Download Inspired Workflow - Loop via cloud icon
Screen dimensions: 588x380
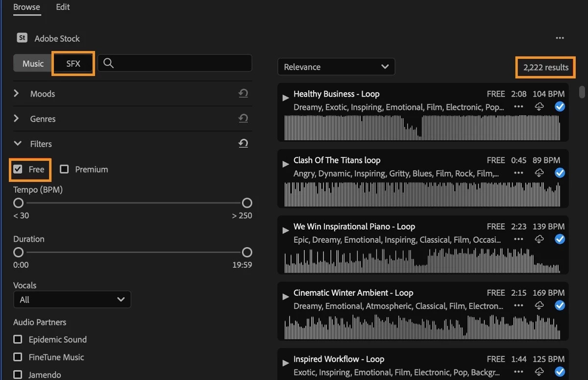click(x=539, y=371)
